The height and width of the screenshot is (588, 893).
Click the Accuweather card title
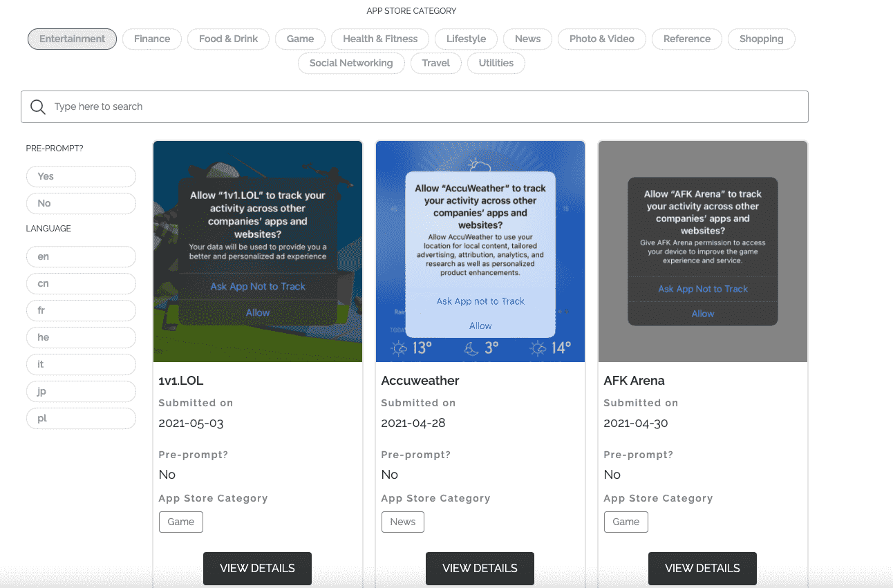coord(420,381)
